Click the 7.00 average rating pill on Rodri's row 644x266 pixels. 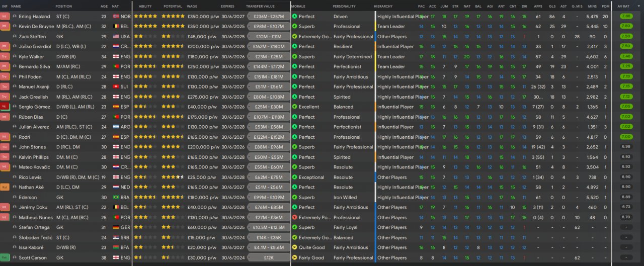click(x=626, y=137)
